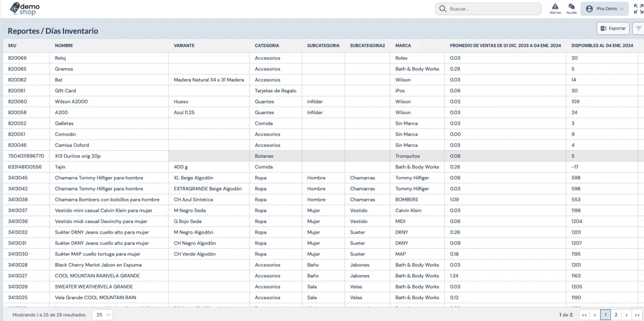This screenshot has height=321, width=644.
Task: Select the Tajin product name
Action: pyautogui.click(x=60, y=166)
